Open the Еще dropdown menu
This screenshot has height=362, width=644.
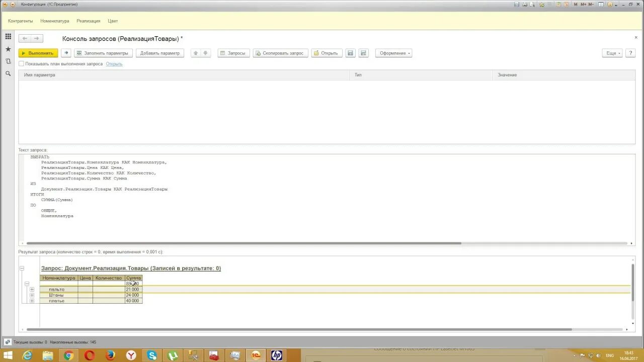tap(612, 53)
